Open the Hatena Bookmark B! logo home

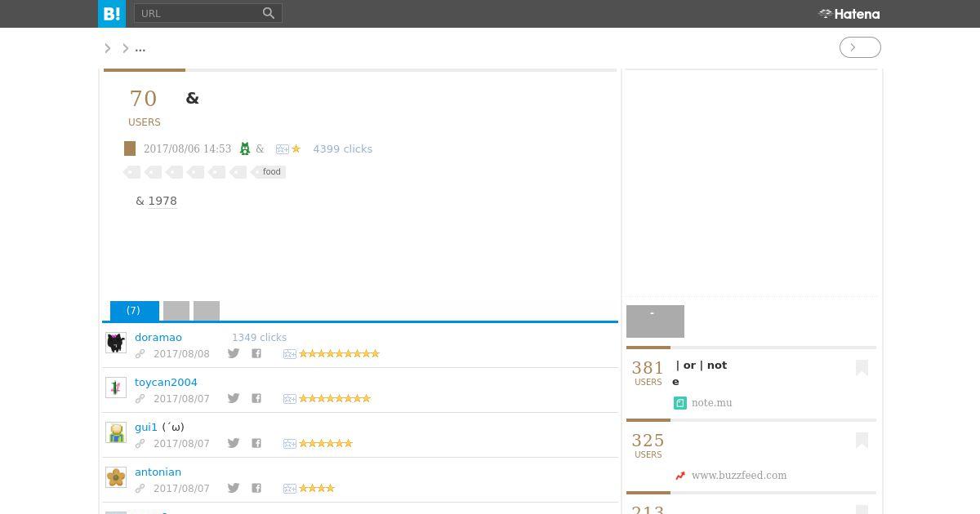point(112,14)
